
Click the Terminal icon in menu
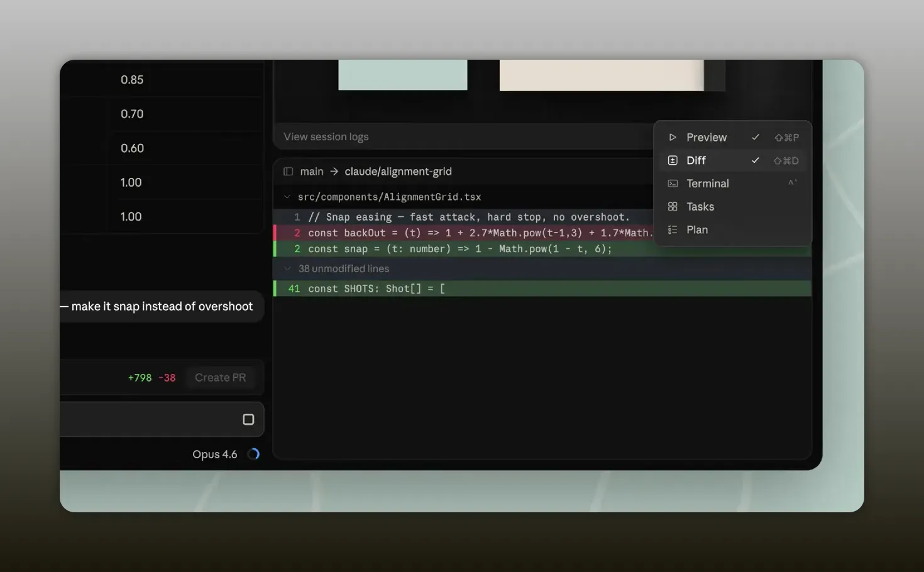click(x=673, y=184)
